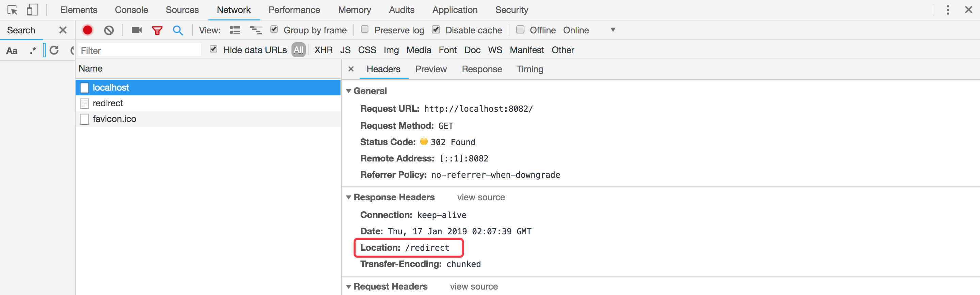This screenshot has height=295, width=980.
Task: Open the Security tab
Action: point(511,10)
